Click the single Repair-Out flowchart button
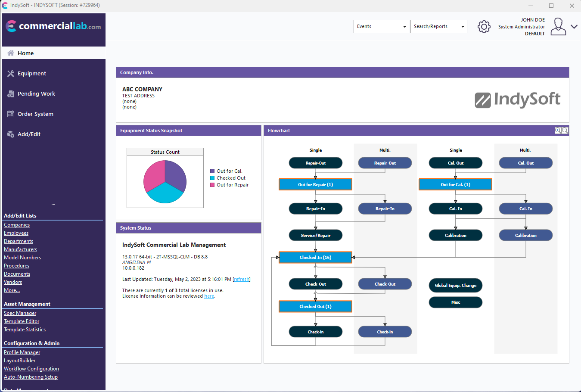 [315, 163]
